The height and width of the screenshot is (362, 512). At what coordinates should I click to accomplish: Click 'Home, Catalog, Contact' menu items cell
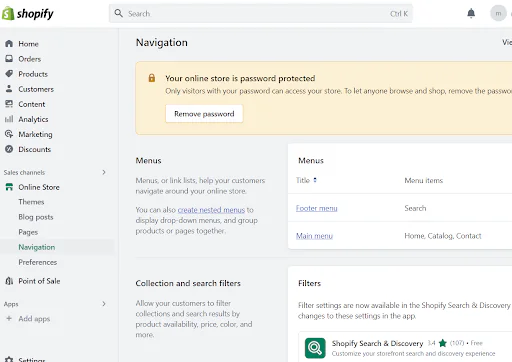tap(443, 236)
